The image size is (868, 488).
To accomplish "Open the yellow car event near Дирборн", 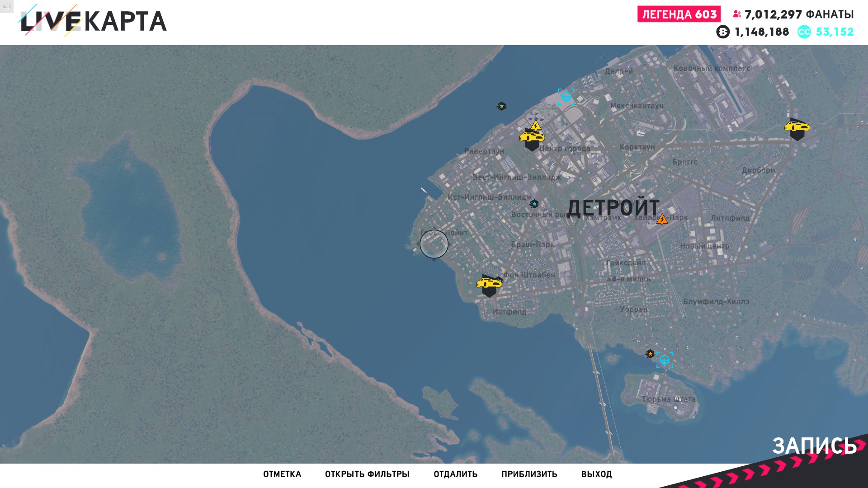I will [x=797, y=129].
